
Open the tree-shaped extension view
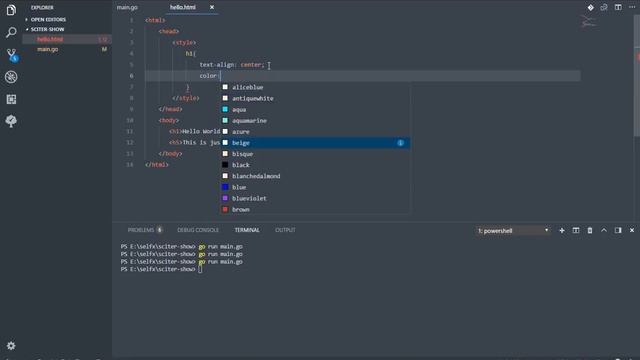pos(11,121)
